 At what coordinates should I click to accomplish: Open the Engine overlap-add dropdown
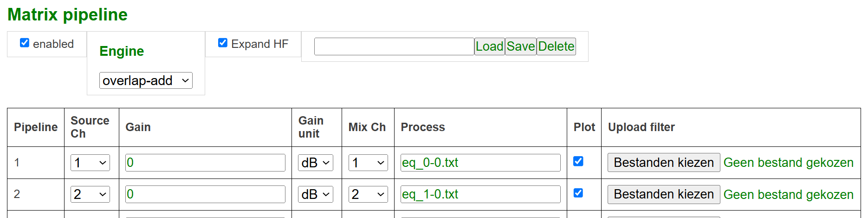[146, 80]
